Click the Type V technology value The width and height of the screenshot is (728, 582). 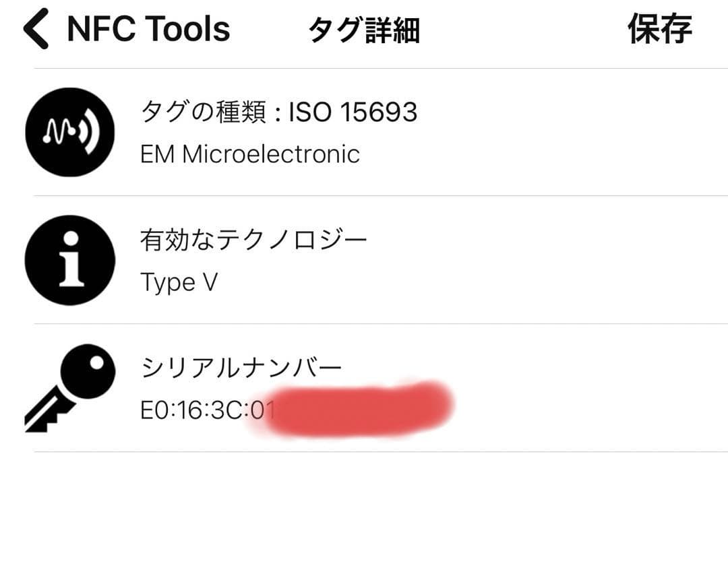(179, 282)
